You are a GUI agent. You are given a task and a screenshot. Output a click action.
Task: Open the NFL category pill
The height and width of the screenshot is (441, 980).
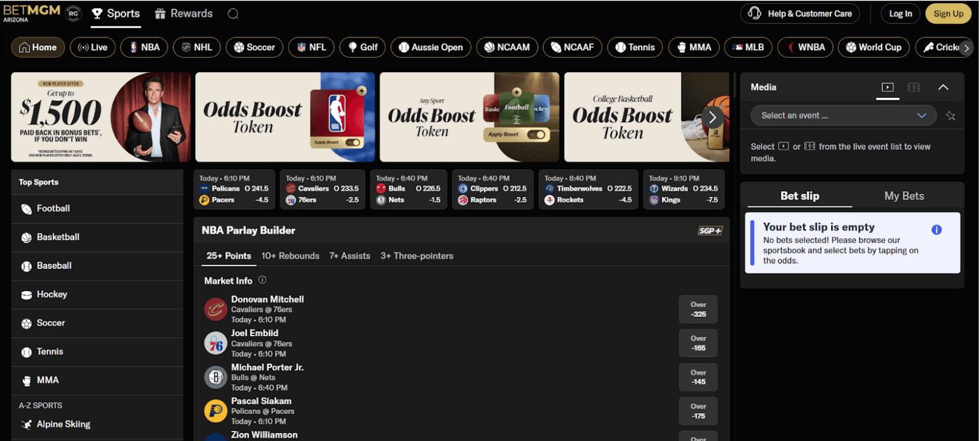pos(311,48)
